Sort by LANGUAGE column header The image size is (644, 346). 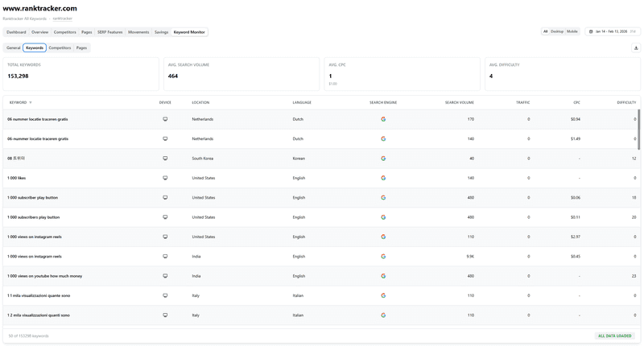302,103
